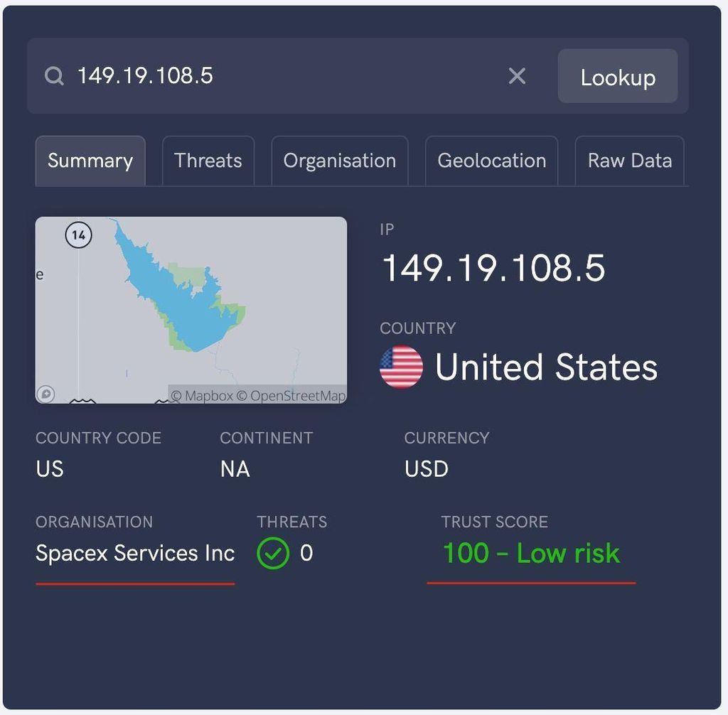728x715 pixels.
Task: Click the green threats checkmark icon
Action: [273, 553]
